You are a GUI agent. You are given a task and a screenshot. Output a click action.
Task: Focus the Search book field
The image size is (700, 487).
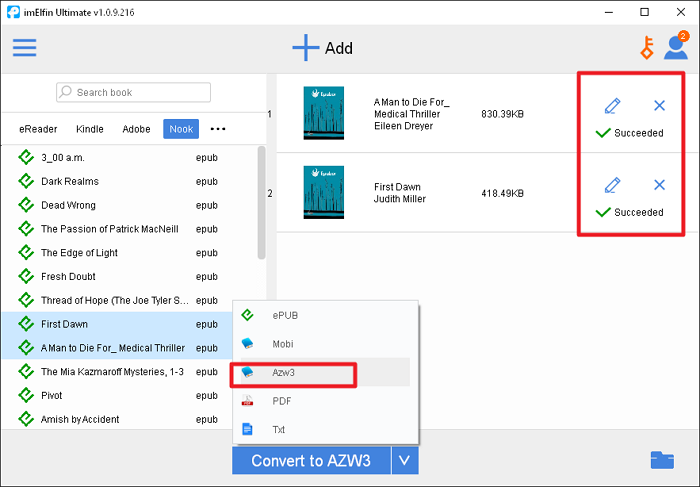133,92
